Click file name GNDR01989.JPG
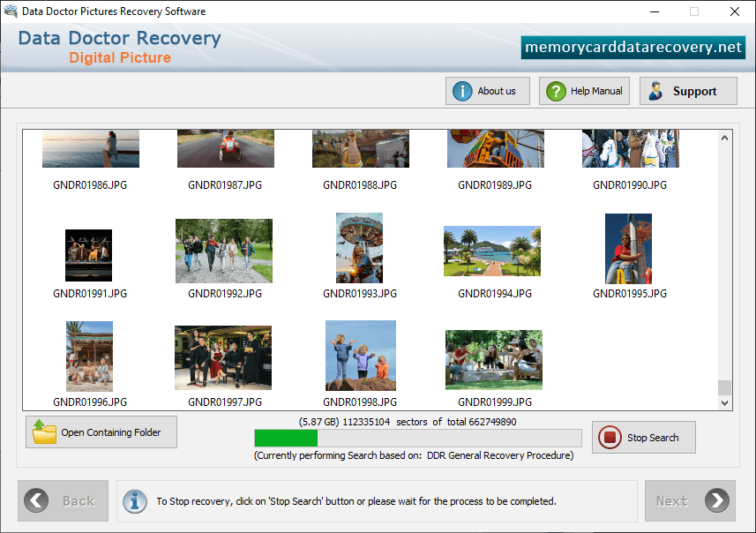Image resolution: width=756 pixels, height=533 pixels. coord(495,185)
